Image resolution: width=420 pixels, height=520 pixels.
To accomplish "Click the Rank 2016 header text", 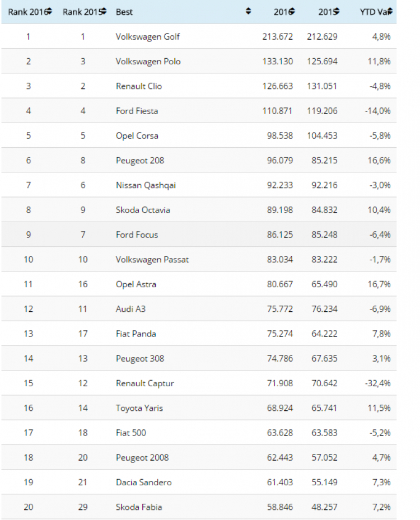I will click(28, 12).
